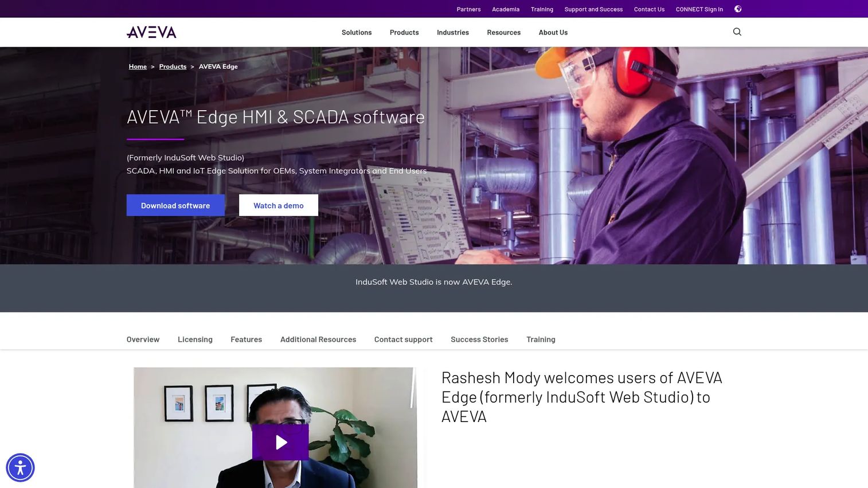The height and width of the screenshot is (488, 868).
Task: Open the About Us menu
Action: coord(553,33)
